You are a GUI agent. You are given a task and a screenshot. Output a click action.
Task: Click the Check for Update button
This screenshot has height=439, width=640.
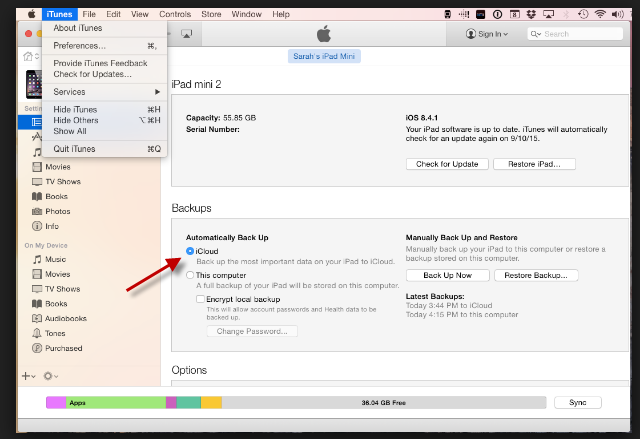click(447, 164)
